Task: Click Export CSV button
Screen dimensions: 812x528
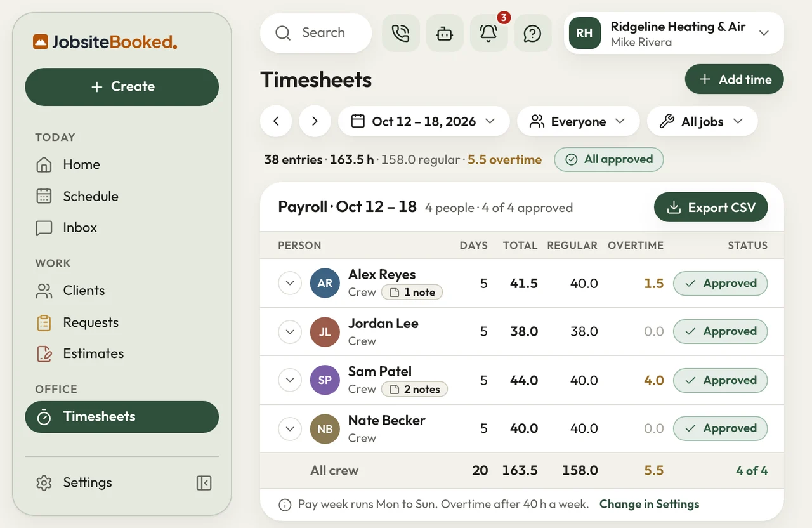Action: (710, 208)
